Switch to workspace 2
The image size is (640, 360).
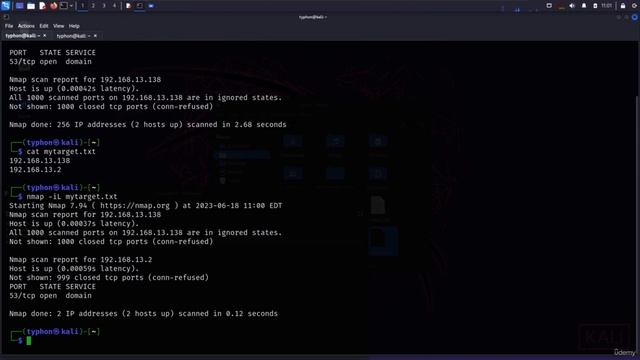click(x=93, y=6)
